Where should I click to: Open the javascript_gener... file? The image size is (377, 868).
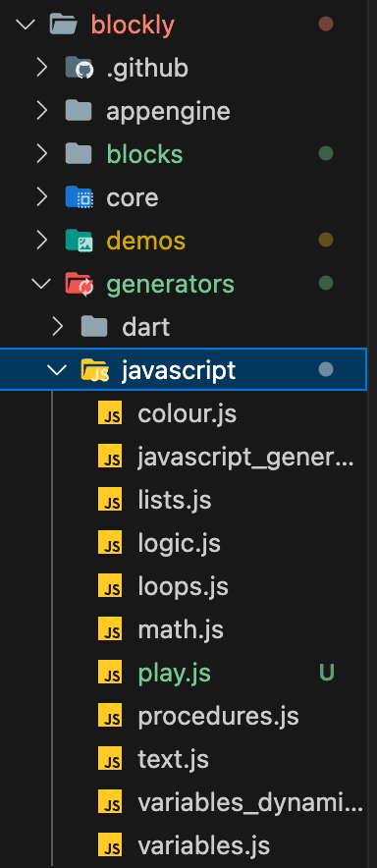pos(246,458)
